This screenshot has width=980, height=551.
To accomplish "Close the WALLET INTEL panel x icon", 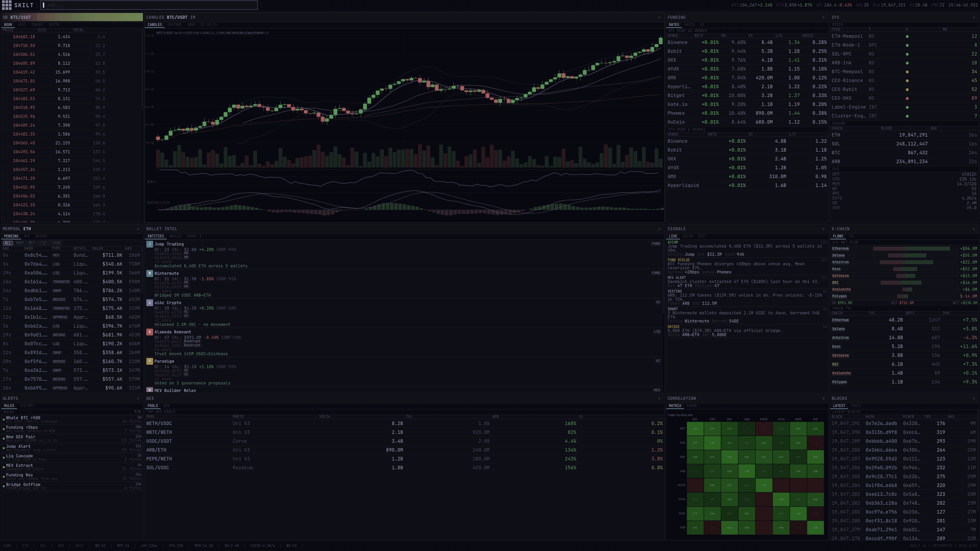I will [659, 229].
